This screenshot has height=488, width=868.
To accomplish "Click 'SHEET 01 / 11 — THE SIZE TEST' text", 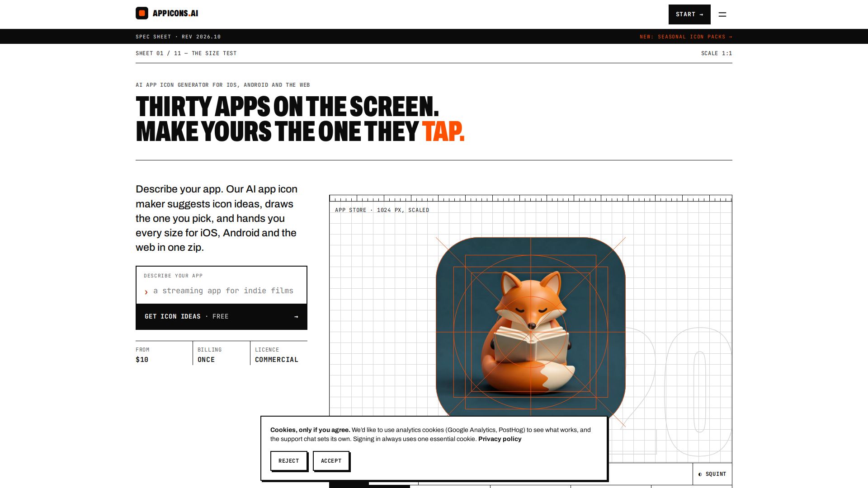I will (x=186, y=53).
